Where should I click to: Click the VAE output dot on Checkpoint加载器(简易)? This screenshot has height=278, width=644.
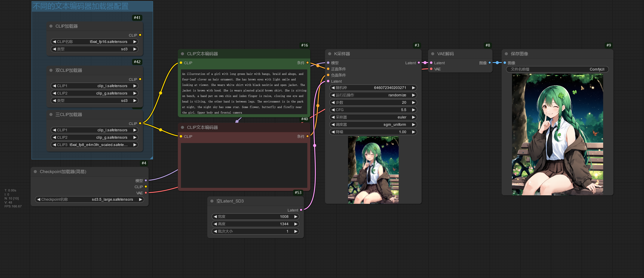(x=146, y=193)
